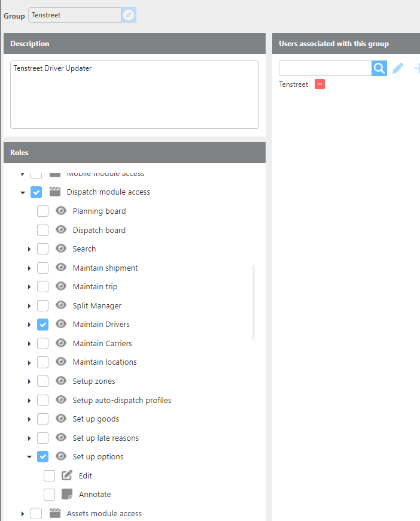
Task: Collapse the Set up options node
Action: (29, 457)
